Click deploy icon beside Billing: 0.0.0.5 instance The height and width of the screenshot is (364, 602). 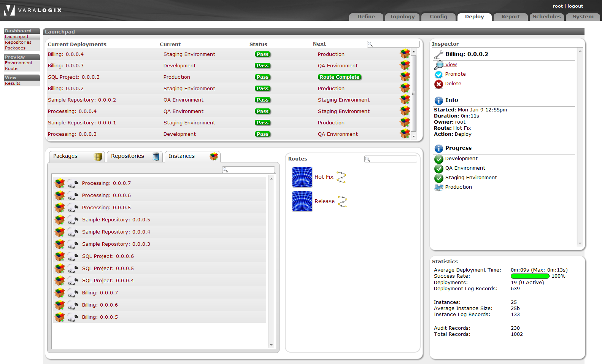[73, 317]
